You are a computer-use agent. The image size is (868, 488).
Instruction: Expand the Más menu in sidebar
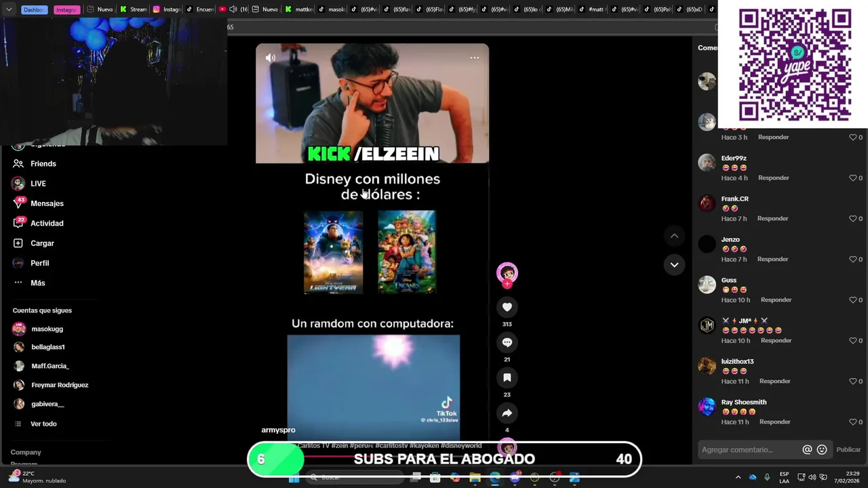(28, 283)
